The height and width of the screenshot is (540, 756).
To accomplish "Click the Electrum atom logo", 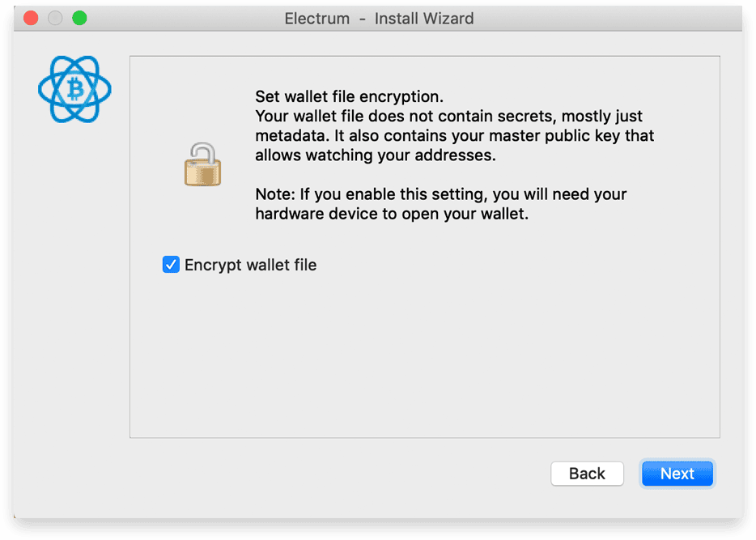I will tap(74, 89).
